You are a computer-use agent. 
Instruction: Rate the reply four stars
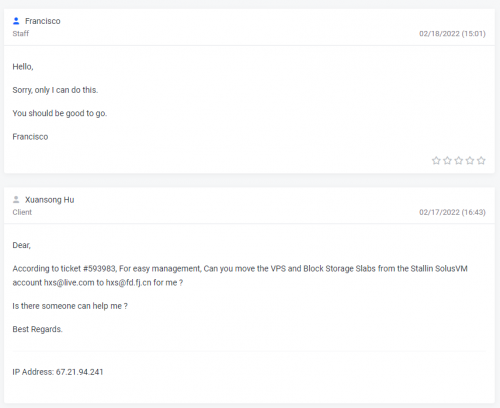click(470, 161)
